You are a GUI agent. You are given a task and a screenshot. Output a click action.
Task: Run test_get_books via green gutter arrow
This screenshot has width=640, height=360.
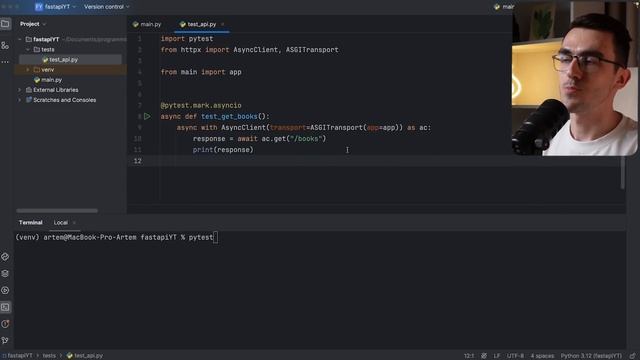point(147,116)
